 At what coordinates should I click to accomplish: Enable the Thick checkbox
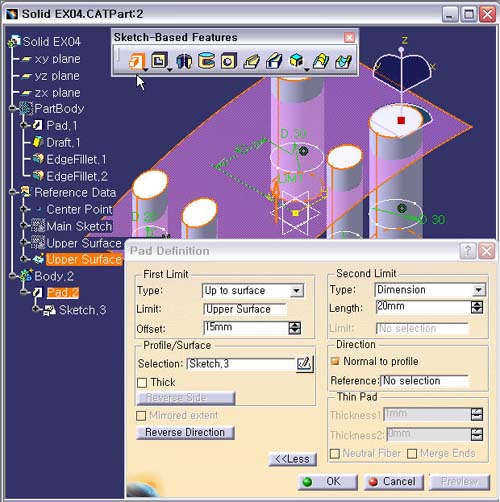tap(142, 382)
